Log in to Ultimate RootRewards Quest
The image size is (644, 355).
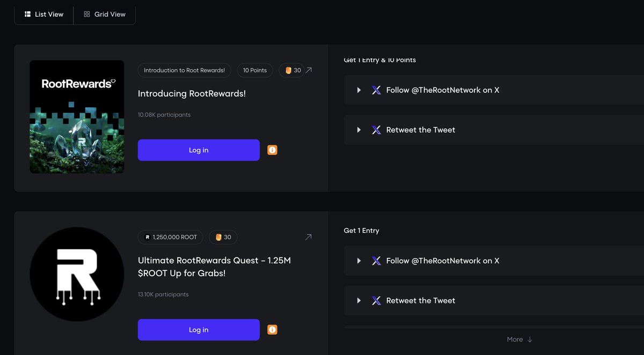[x=199, y=330]
